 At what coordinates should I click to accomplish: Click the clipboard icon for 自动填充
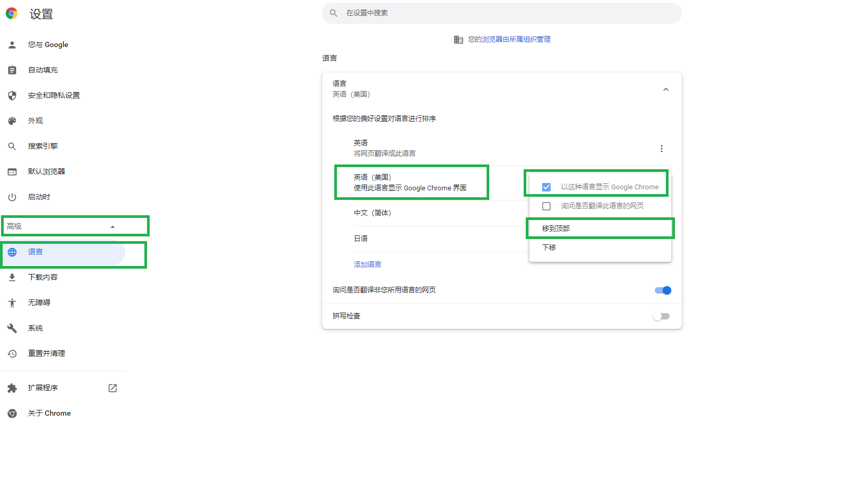pyautogui.click(x=12, y=70)
